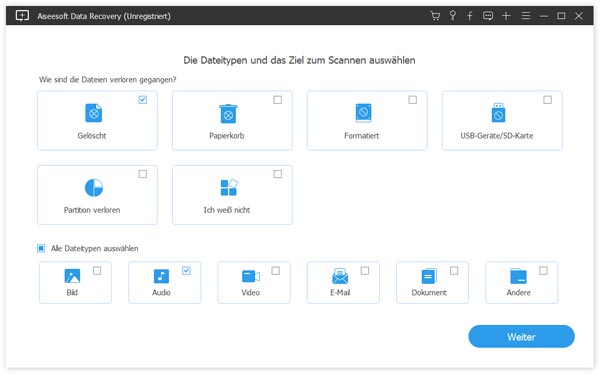Click the Dokument file icon

429,276
